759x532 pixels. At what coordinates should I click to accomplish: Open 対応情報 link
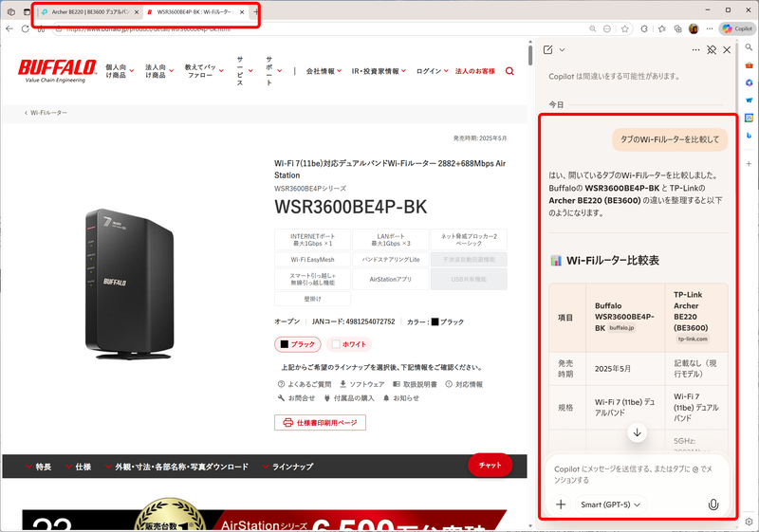coord(464,384)
